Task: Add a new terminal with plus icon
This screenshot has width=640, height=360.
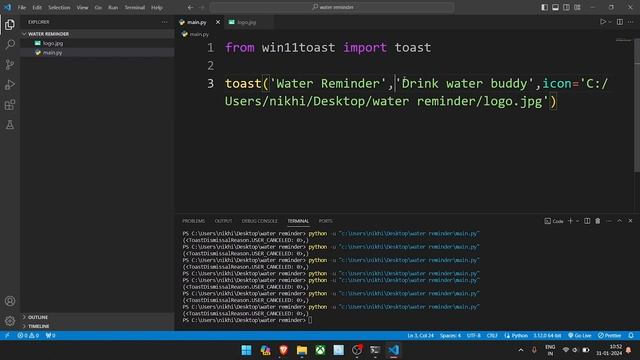Action: 570,221
